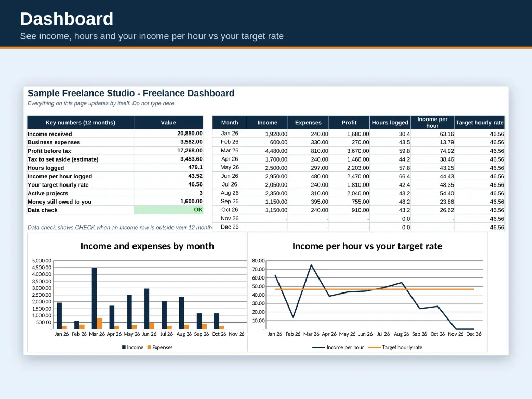Viewport: 532px width, 399px height.
Task: Click the tallest Mar 26 income bar
Action: [95, 298]
